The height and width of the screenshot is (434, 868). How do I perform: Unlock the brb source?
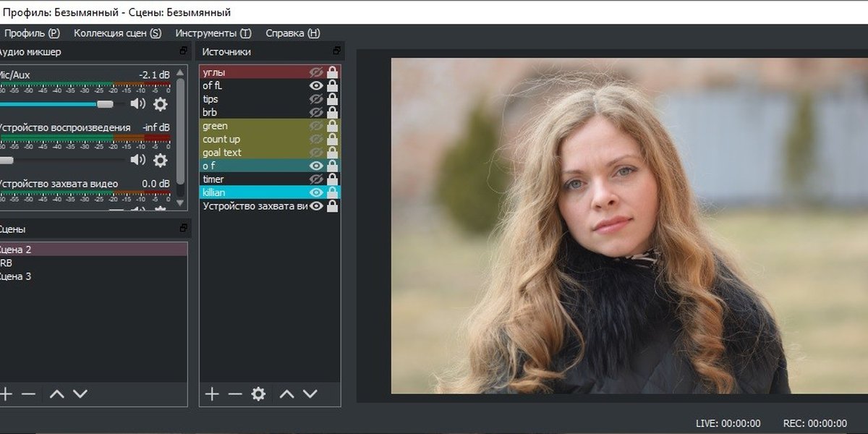[332, 112]
